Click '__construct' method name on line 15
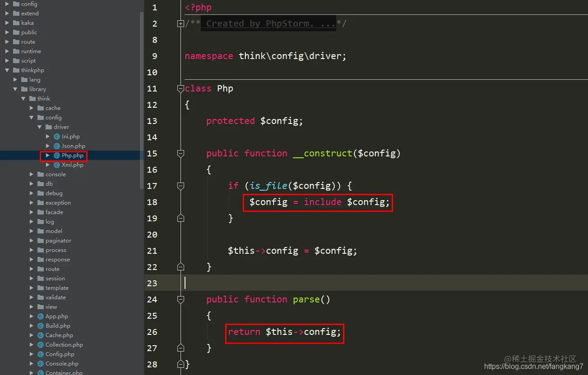The image size is (588, 375). pos(322,153)
